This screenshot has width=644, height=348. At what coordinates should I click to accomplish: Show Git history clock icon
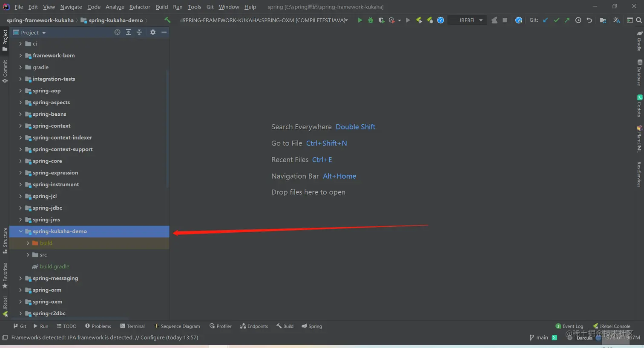coord(578,20)
